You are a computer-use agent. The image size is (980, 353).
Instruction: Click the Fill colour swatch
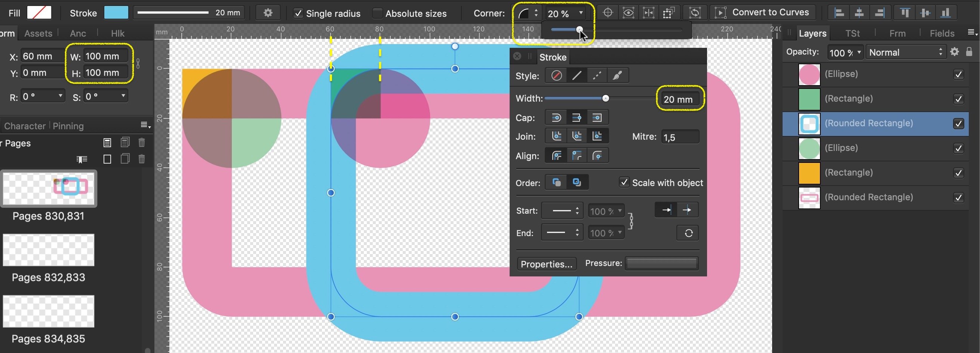tap(39, 13)
